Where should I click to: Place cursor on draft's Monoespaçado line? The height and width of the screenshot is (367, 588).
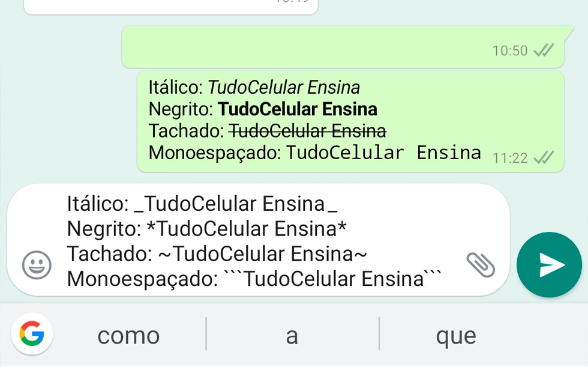click(254, 279)
